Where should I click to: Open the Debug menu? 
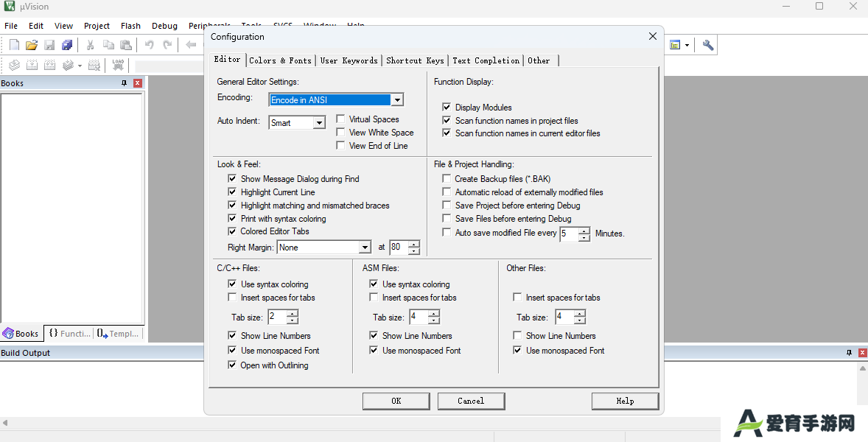tap(164, 26)
